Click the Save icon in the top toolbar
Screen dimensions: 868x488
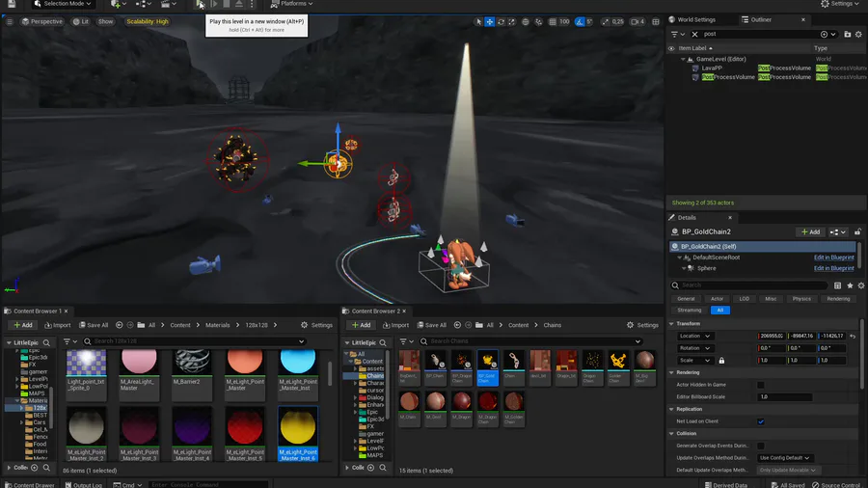(11, 4)
